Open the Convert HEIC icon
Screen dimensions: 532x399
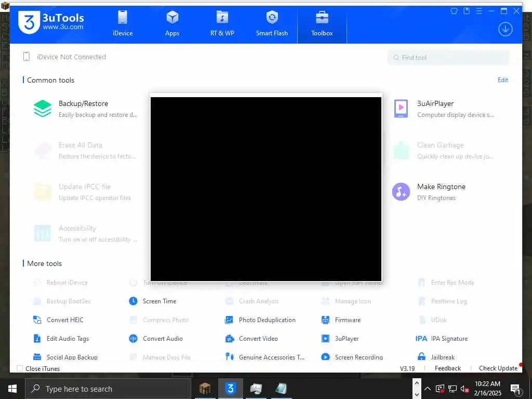point(37,320)
